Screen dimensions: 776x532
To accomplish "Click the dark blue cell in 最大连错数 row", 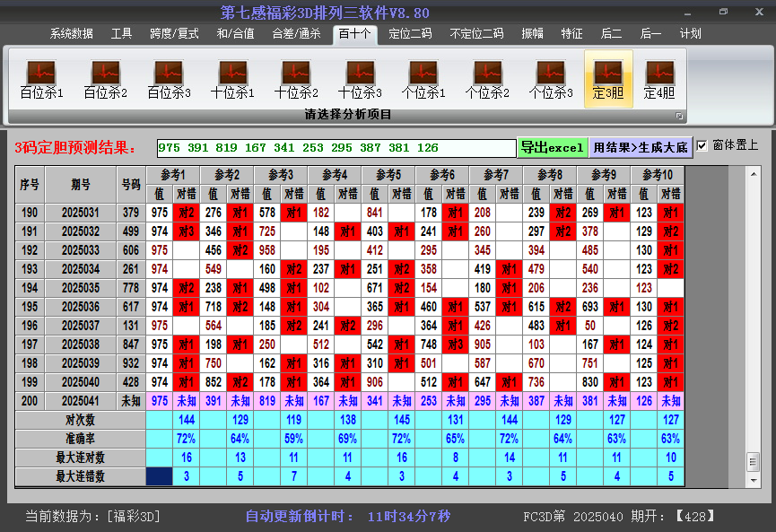I will click(160, 476).
